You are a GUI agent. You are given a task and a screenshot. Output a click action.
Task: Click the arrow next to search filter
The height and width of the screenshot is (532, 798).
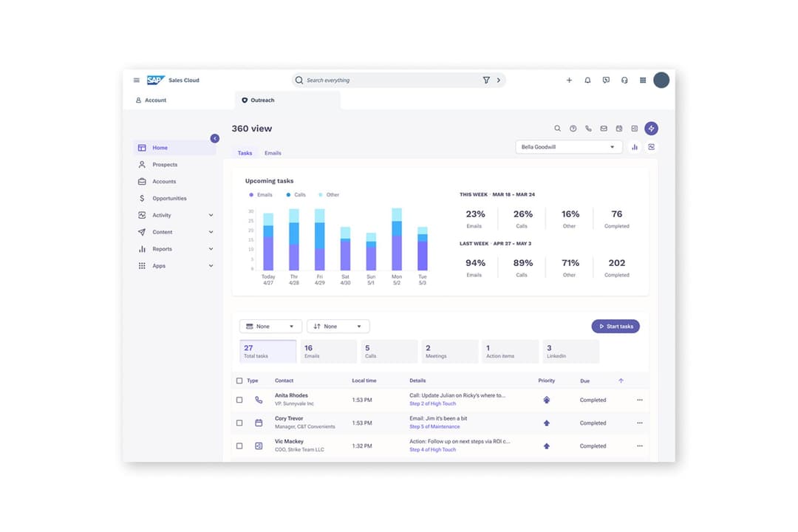coord(498,80)
